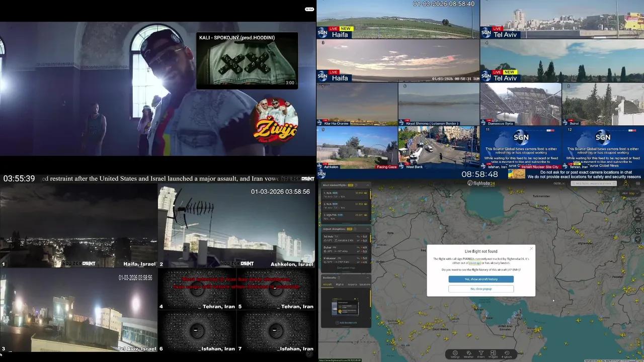Collapse the Bookmarks panel
The height and width of the screenshot is (362, 644).
tap(367, 277)
